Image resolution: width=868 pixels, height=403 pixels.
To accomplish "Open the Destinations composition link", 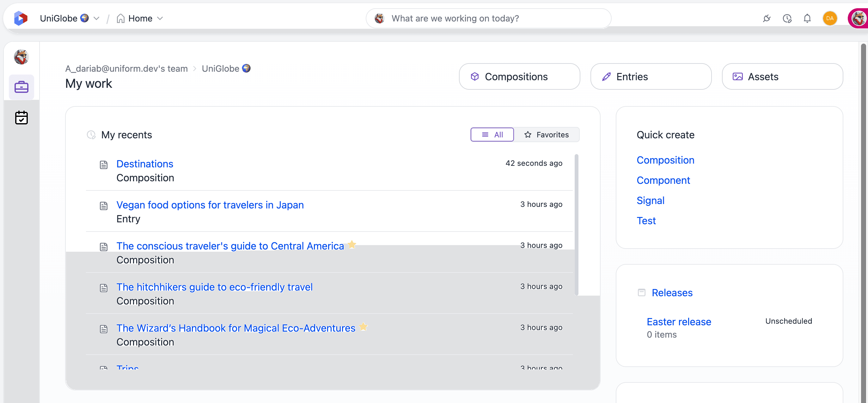I will [x=144, y=164].
